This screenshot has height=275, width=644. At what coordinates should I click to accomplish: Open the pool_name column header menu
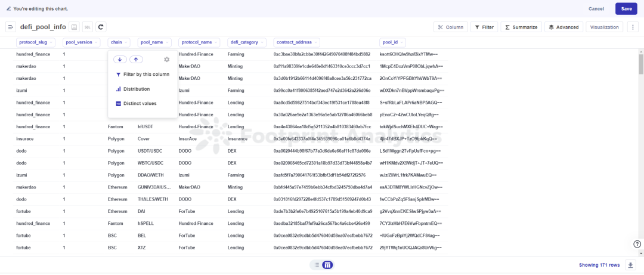[x=154, y=42]
